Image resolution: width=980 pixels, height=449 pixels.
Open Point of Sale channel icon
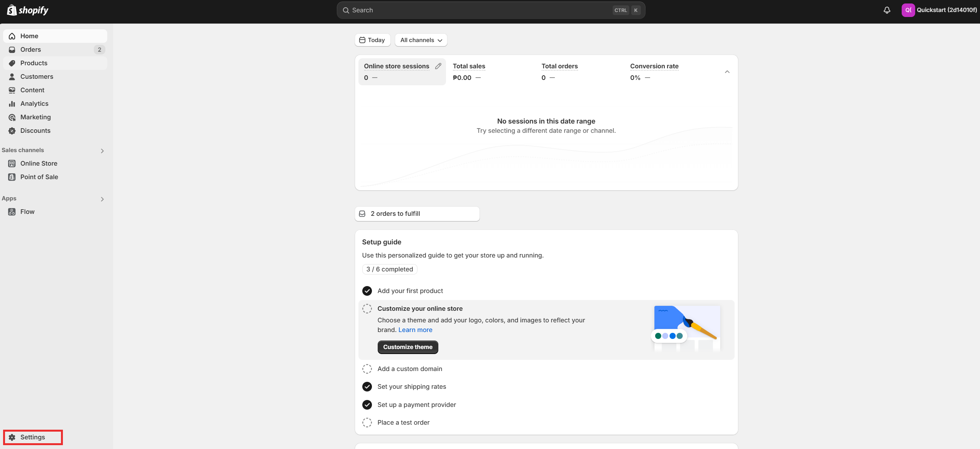12,177
